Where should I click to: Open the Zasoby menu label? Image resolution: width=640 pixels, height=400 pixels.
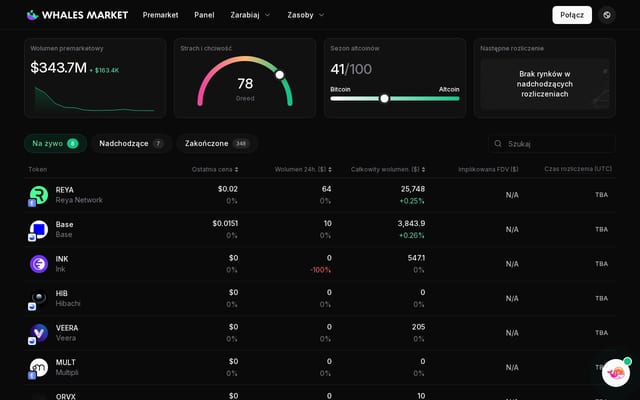tap(300, 15)
